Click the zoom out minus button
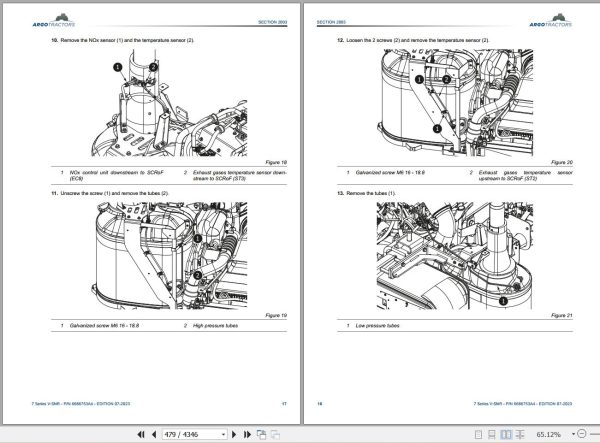Image resolution: width=600 pixels, height=443 pixels. (581, 434)
